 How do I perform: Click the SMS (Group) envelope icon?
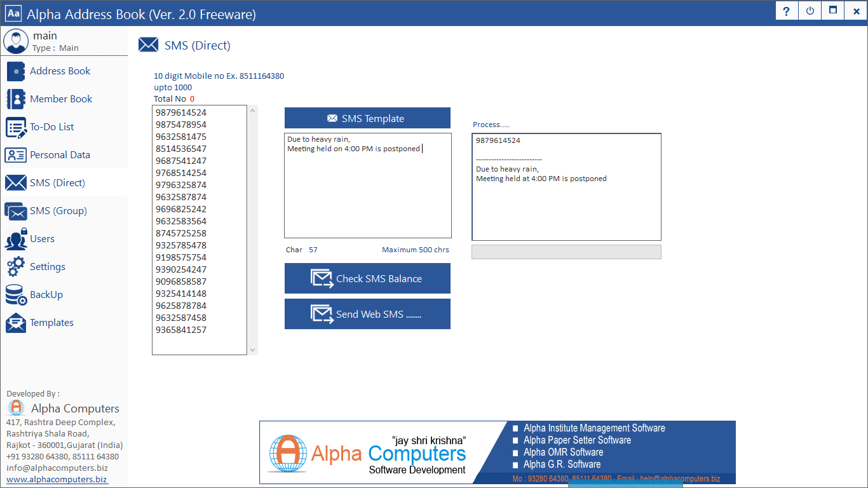click(x=16, y=211)
